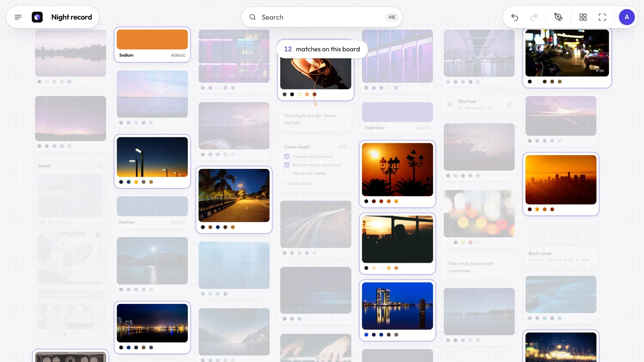
Task: Open the palm-lined night road photo
Action: (x=234, y=195)
